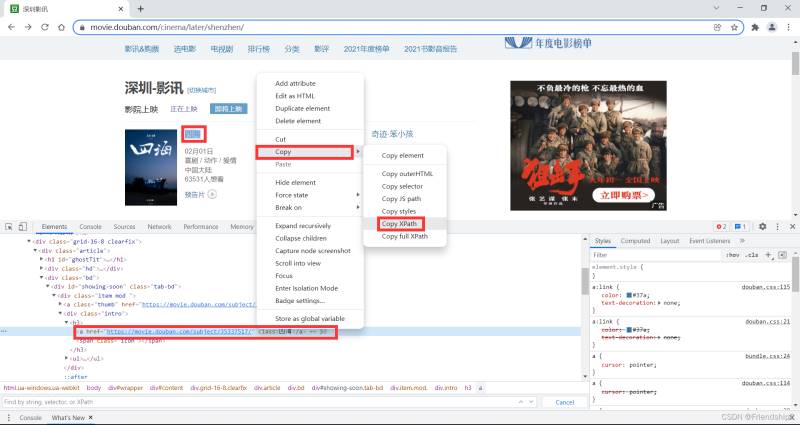Open douban.css:115 source link
Viewport: 800px width, 425px height.
pyautogui.click(x=766, y=287)
